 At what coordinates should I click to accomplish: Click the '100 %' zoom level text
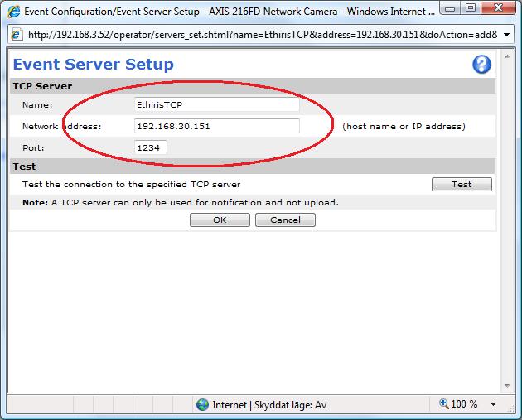[x=464, y=404]
